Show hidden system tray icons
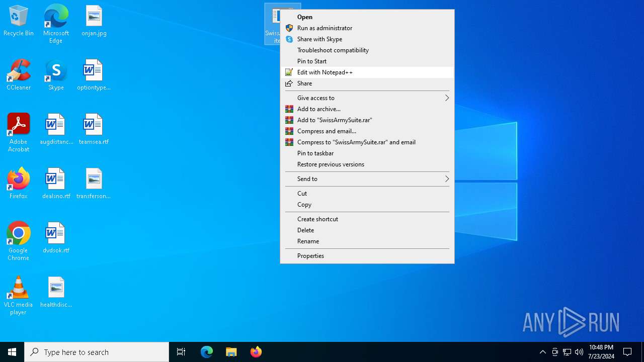644x362 pixels. click(x=542, y=352)
